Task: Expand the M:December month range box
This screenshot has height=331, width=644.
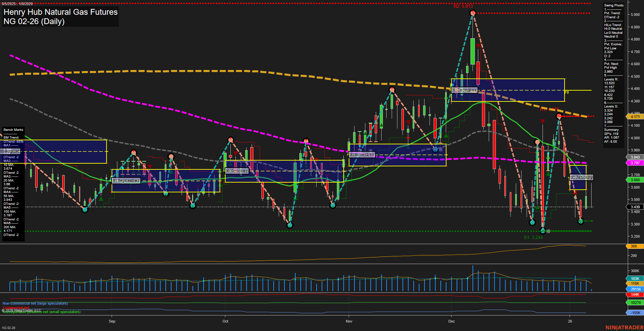Action: point(464,90)
